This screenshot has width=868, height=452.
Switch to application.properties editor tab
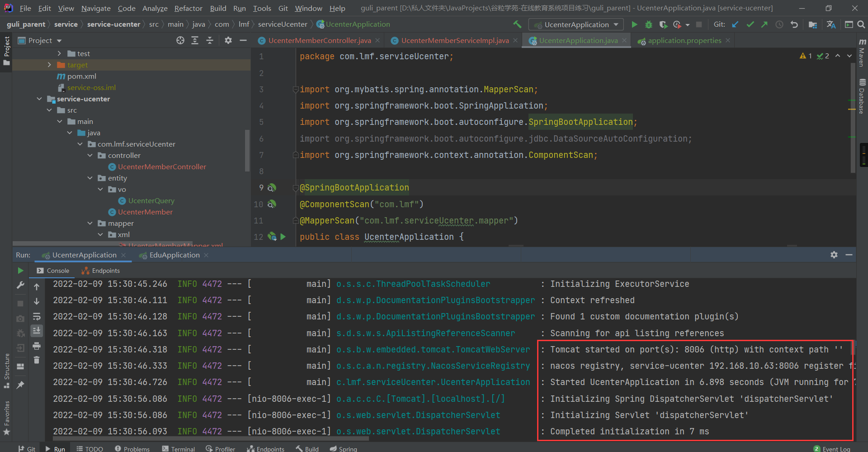click(684, 41)
